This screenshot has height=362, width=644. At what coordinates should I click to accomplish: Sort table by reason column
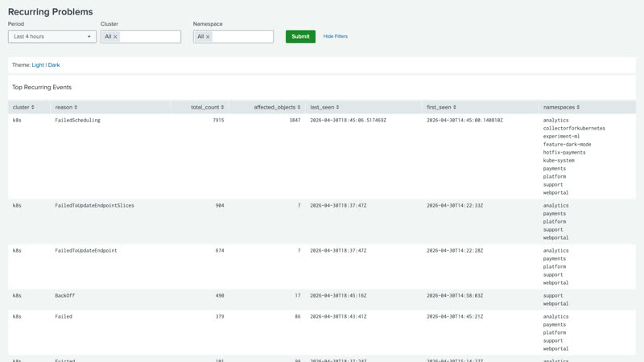(66, 107)
